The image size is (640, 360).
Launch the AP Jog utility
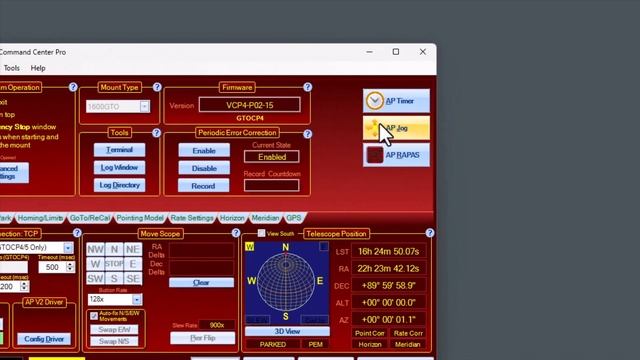point(396,128)
